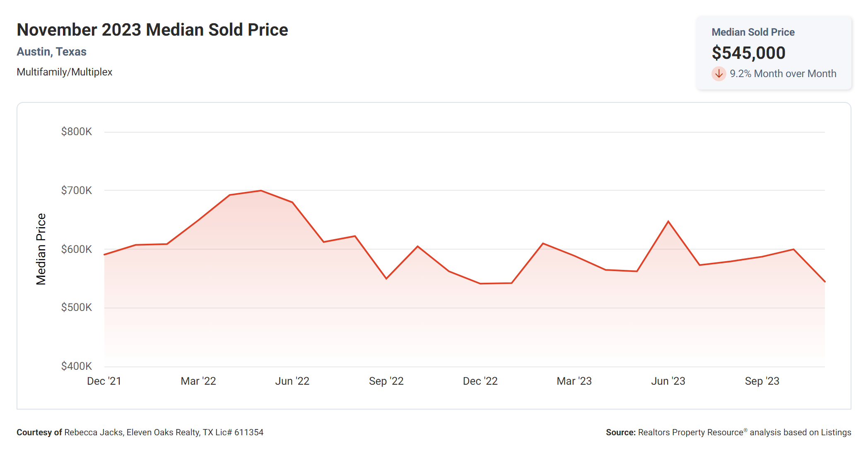This screenshot has height=456, width=868.
Task: Click the "Median Price" vertical axis title
Action: pyautogui.click(x=41, y=249)
